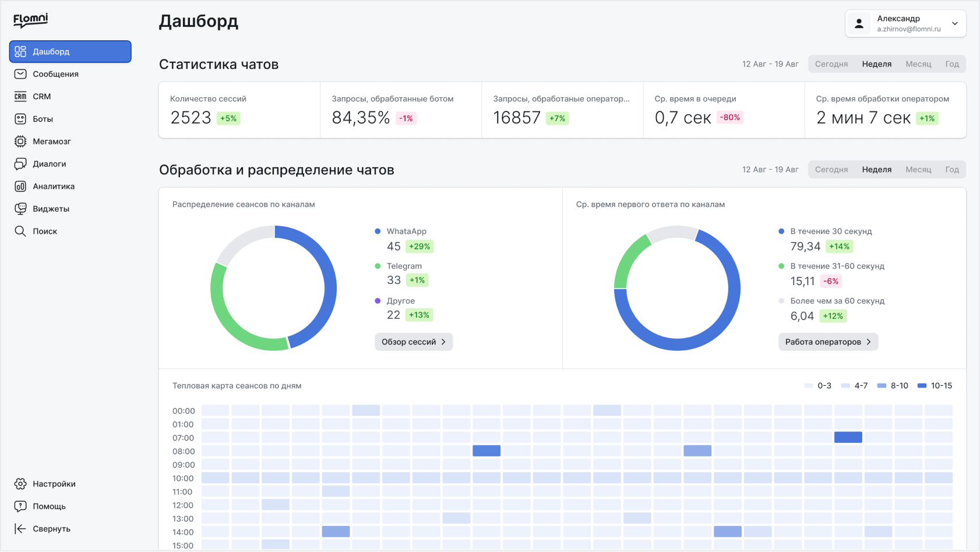
Task: Open Настройки gear icon
Action: [20, 484]
